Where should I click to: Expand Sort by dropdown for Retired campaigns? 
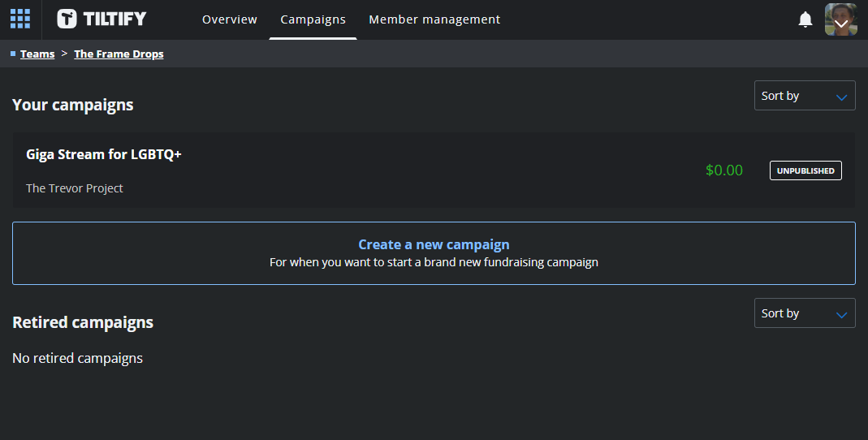click(x=805, y=313)
